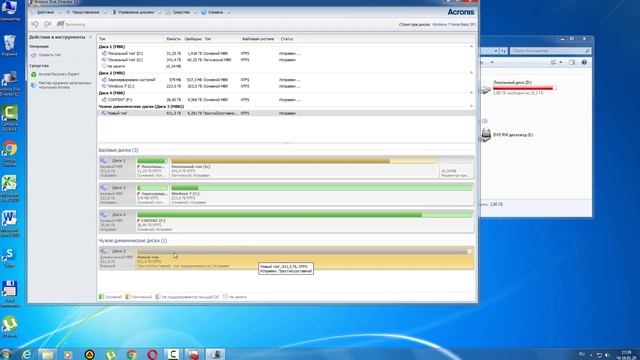Viewport: 640px width, 360px height.
Task: Toggle the preview pane icon in Explorer window
Action: (572, 62)
